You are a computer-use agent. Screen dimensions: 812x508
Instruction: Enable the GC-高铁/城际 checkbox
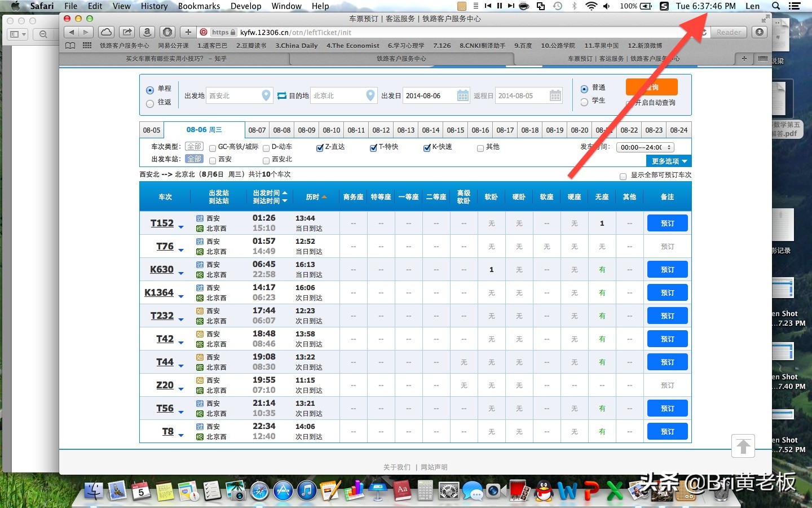[x=213, y=148]
